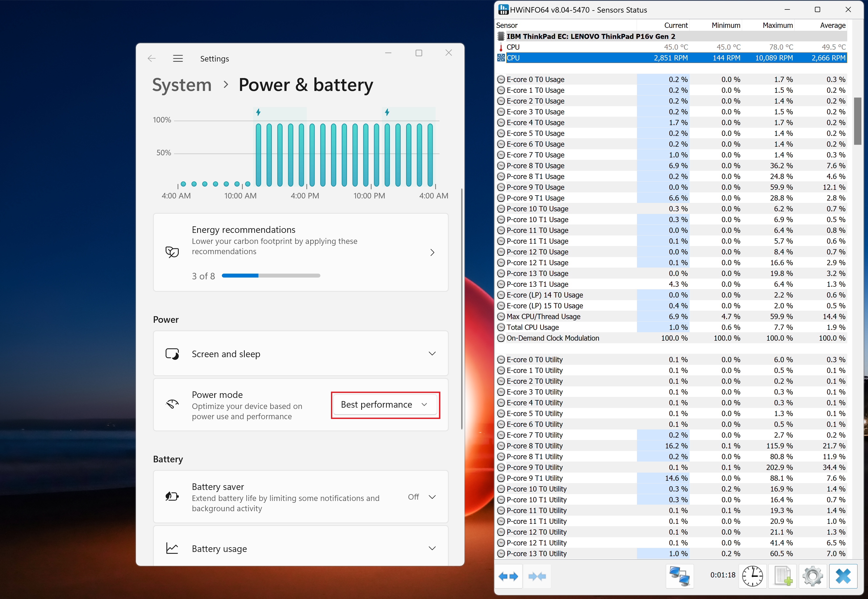Click the inward arrows column-collapse icon
Screen dimensions: 868x599
537,576
